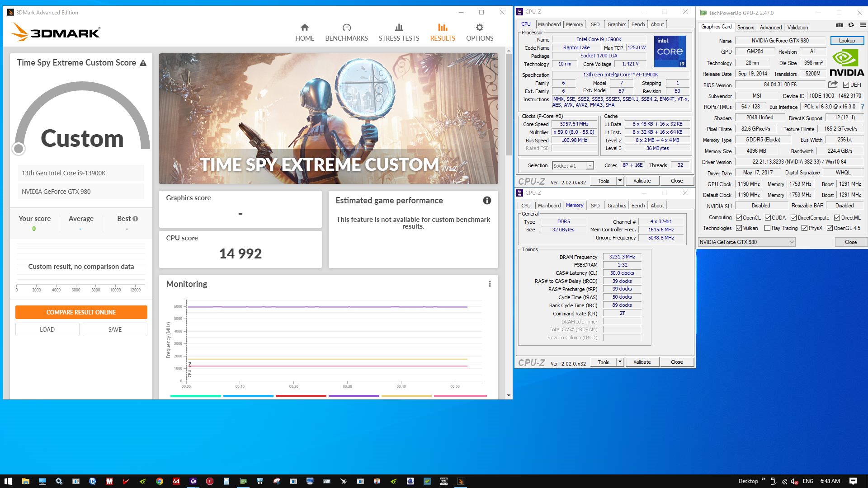The width and height of the screenshot is (868, 488).
Task: Click the info icon next to Best
Action: [x=135, y=219]
